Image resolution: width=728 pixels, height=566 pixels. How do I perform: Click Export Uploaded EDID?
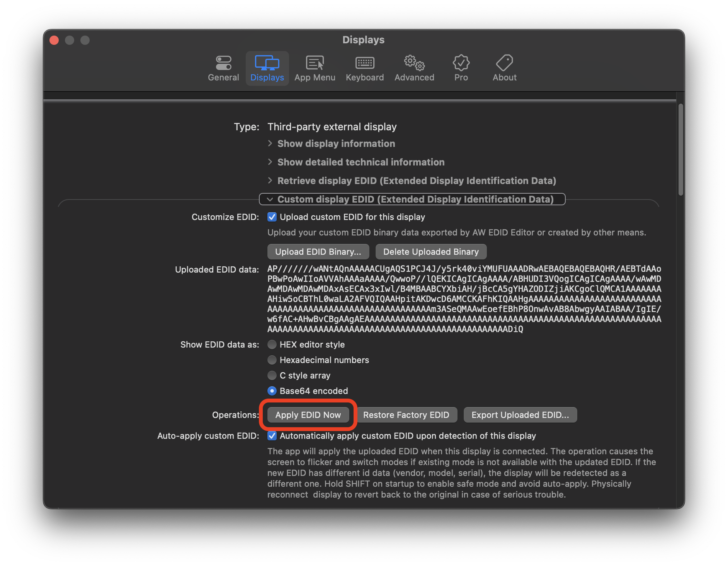tap(520, 415)
